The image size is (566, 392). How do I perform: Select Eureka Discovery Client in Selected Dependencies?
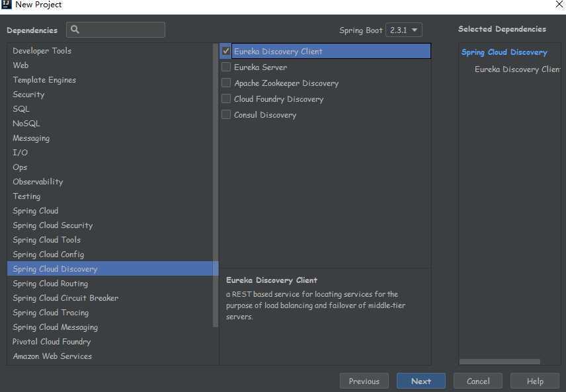[517, 69]
